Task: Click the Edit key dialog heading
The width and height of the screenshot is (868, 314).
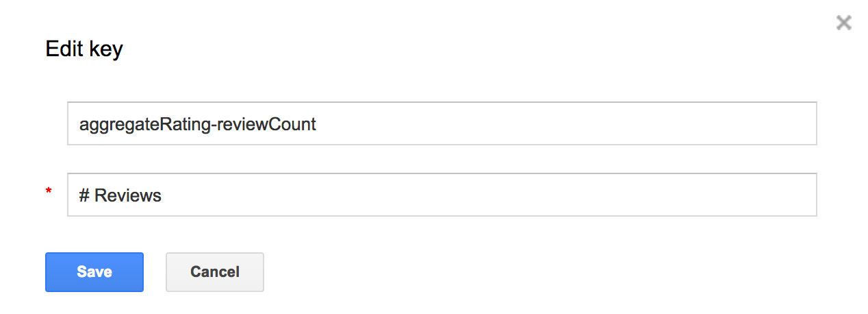Action: point(84,49)
